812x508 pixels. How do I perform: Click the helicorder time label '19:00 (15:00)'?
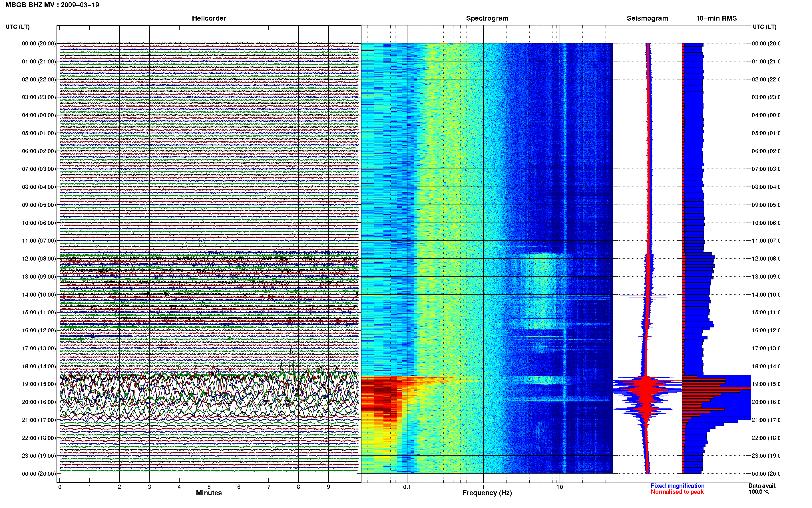[x=39, y=384]
